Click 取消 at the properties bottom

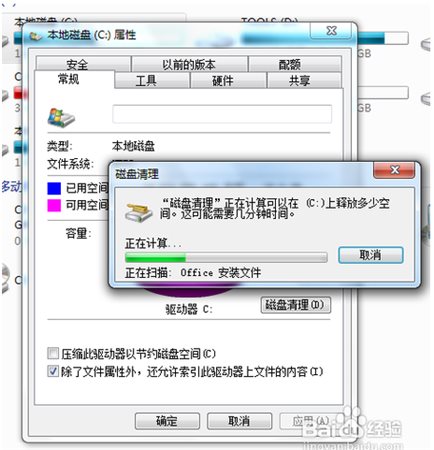239,421
